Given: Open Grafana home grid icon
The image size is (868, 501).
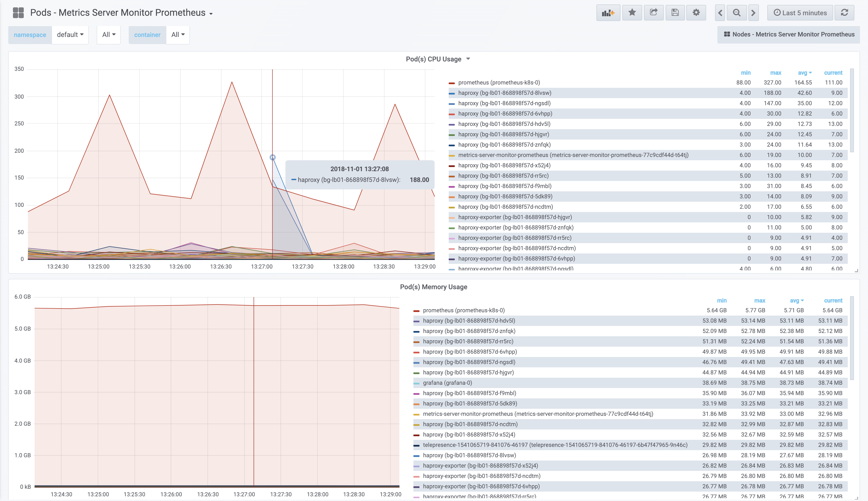Looking at the screenshot, I should [18, 13].
